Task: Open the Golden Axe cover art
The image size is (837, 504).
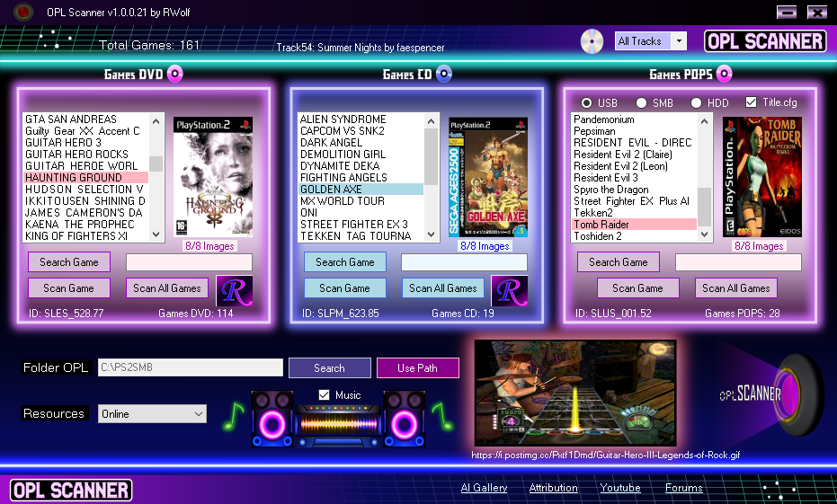Action: [488, 176]
